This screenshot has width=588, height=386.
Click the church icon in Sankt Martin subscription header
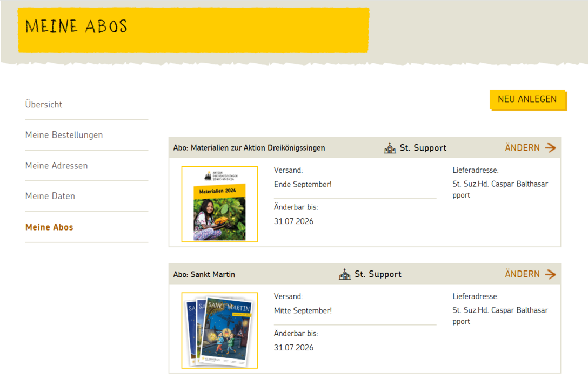click(x=345, y=274)
